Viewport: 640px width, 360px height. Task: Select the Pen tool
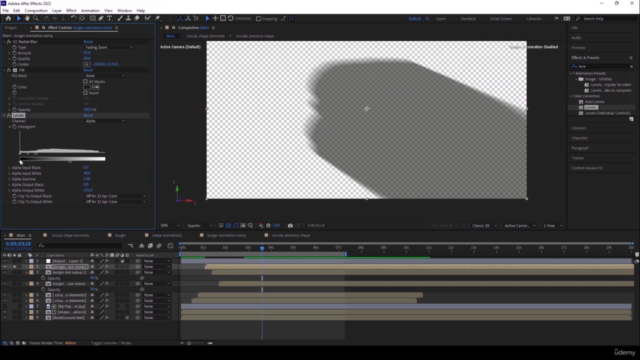click(101, 18)
